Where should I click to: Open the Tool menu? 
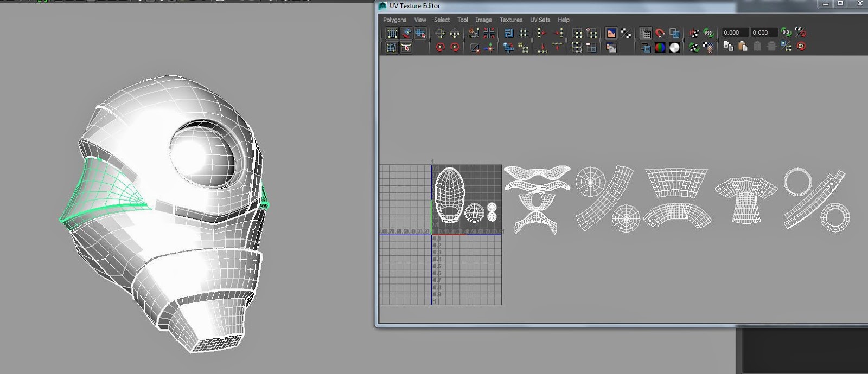click(462, 20)
